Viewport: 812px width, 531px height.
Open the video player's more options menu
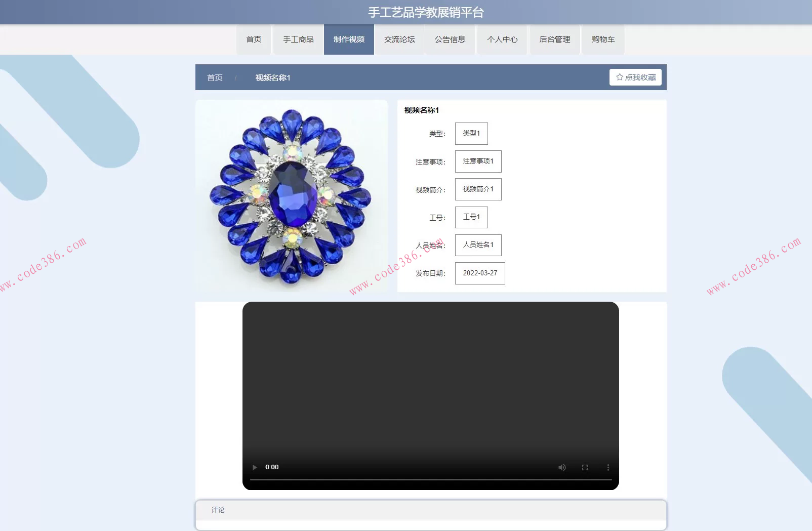coord(608,467)
